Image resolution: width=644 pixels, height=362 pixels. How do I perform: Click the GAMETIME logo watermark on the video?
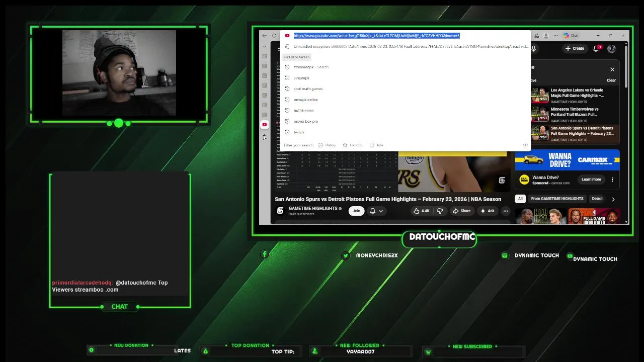tap(502, 180)
